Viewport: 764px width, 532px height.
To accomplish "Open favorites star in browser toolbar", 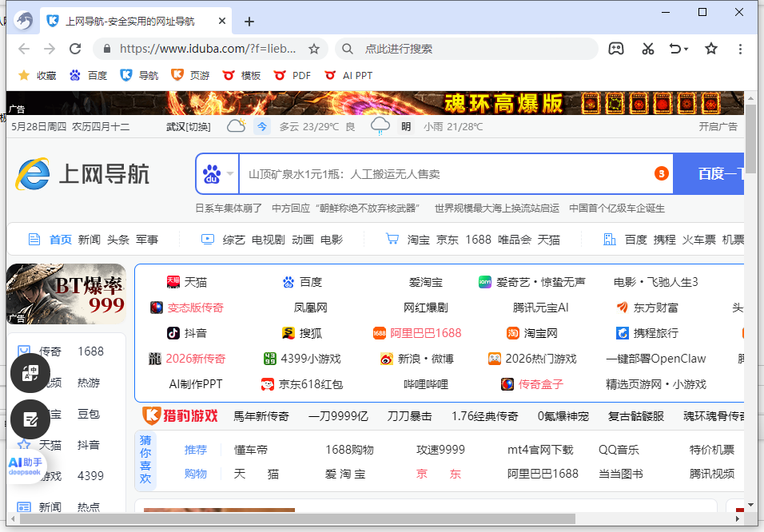I will point(711,49).
